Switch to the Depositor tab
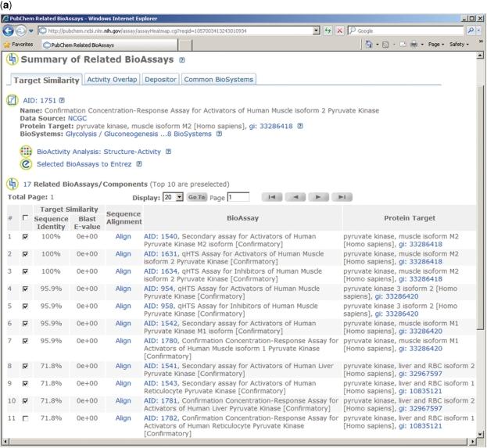The width and height of the screenshot is (487, 448). point(160,79)
